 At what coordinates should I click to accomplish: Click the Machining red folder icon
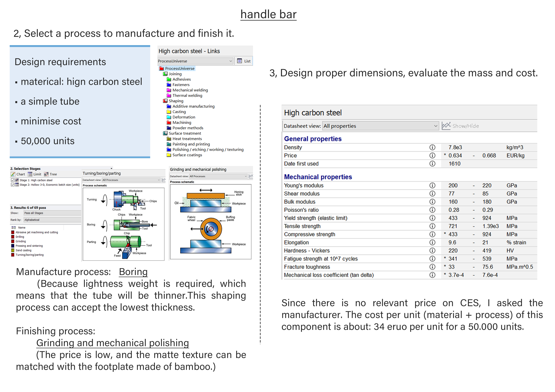pos(169,122)
